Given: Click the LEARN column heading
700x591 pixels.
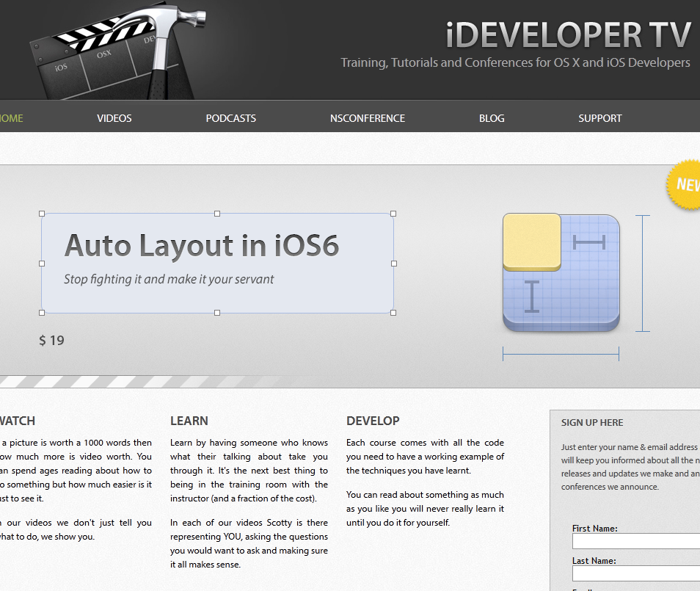Looking at the screenshot, I should [x=189, y=421].
